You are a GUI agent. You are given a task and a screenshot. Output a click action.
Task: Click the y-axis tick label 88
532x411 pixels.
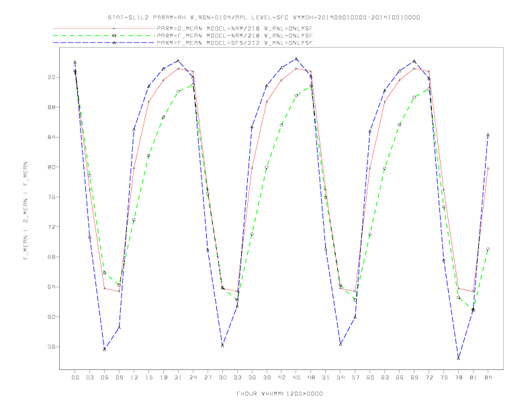52,107
